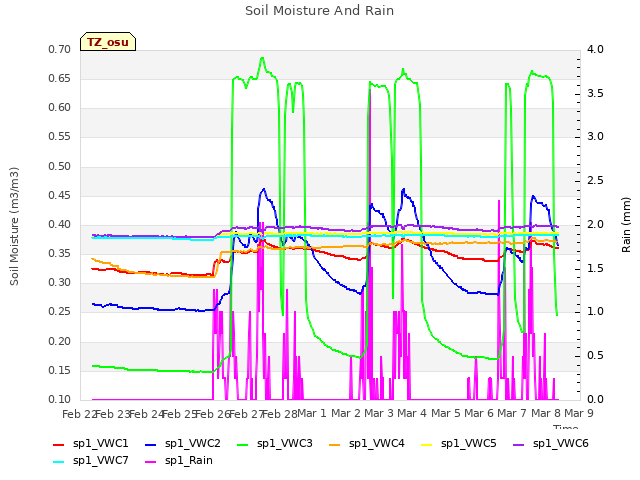Click the 2.0 rain axis value
640x480 pixels.
point(595,224)
